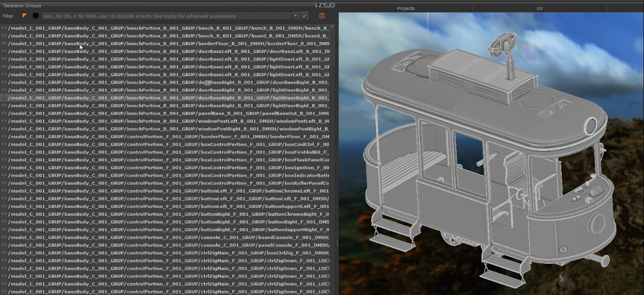
Task: Switch to the UV tab
Action: click(x=539, y=8)
